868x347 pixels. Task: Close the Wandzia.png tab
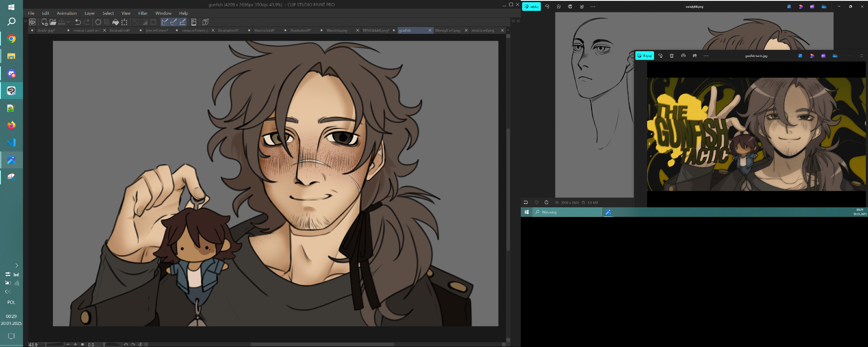358,30
